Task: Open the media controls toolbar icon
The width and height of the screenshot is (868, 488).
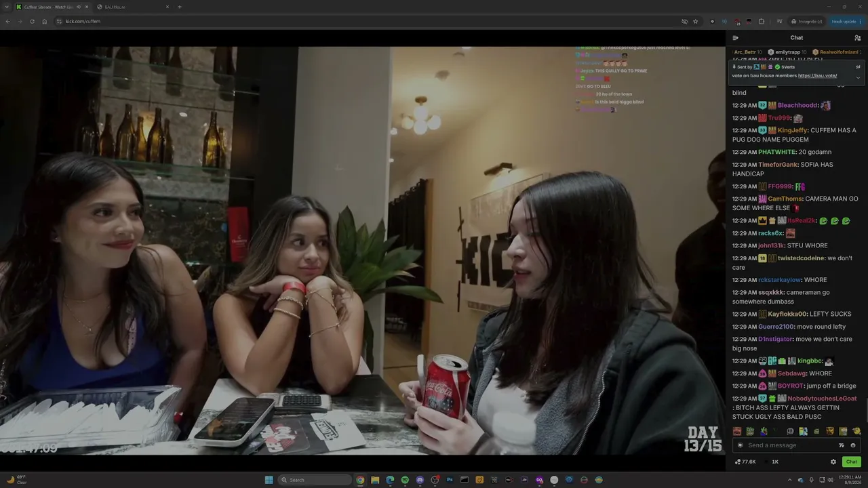Action: coord(780,21)
